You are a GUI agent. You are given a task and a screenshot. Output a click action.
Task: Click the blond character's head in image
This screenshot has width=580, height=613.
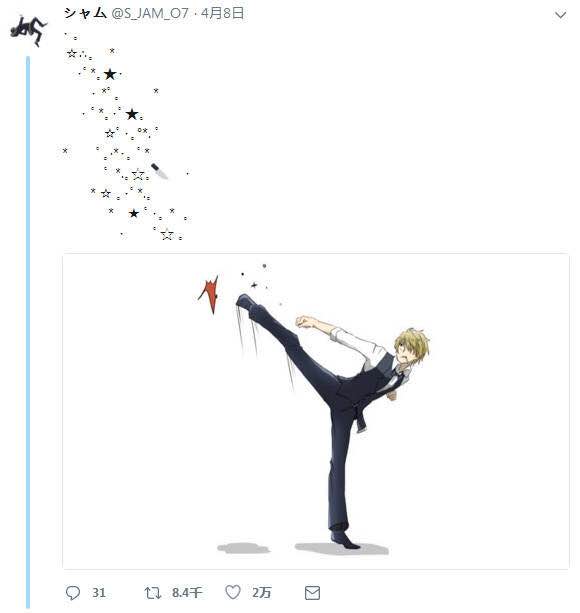(411, 347)
